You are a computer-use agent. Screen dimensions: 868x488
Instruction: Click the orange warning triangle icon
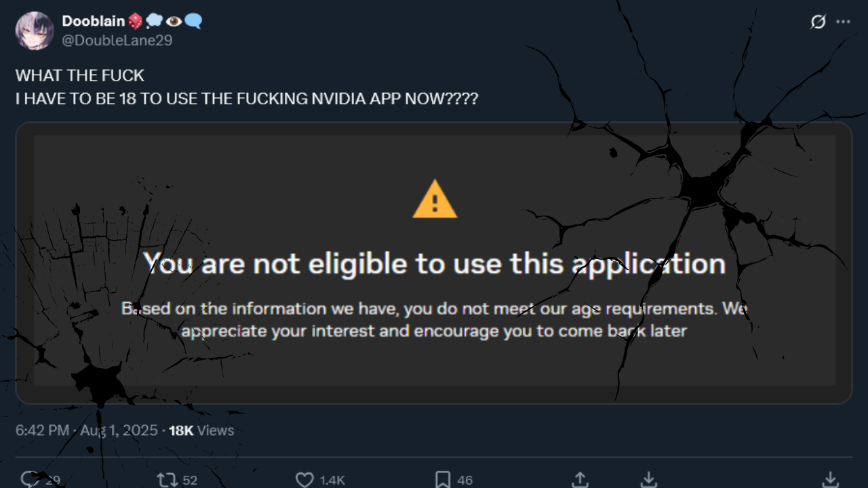click(x=435, y=199)
